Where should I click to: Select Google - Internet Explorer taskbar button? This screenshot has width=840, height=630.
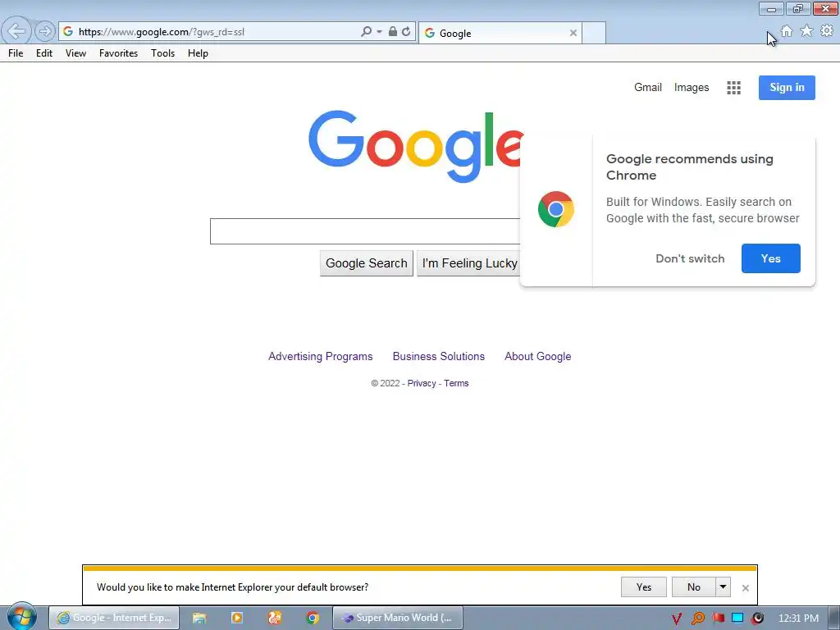coord(114,618)
